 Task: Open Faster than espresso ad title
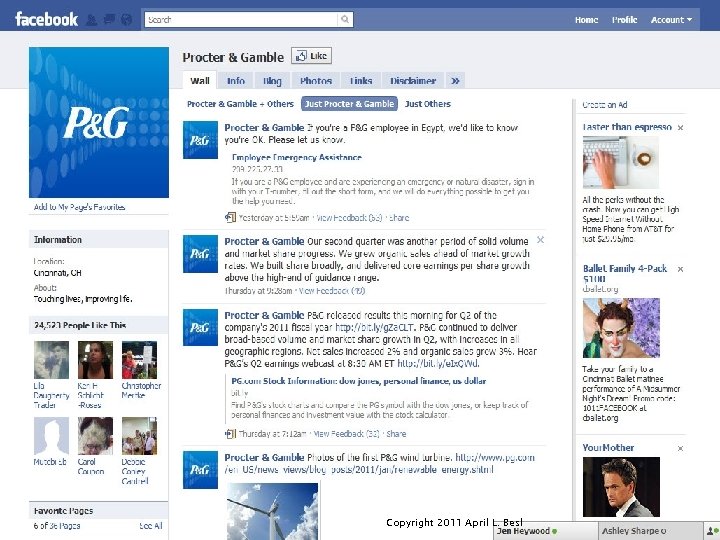627,127
